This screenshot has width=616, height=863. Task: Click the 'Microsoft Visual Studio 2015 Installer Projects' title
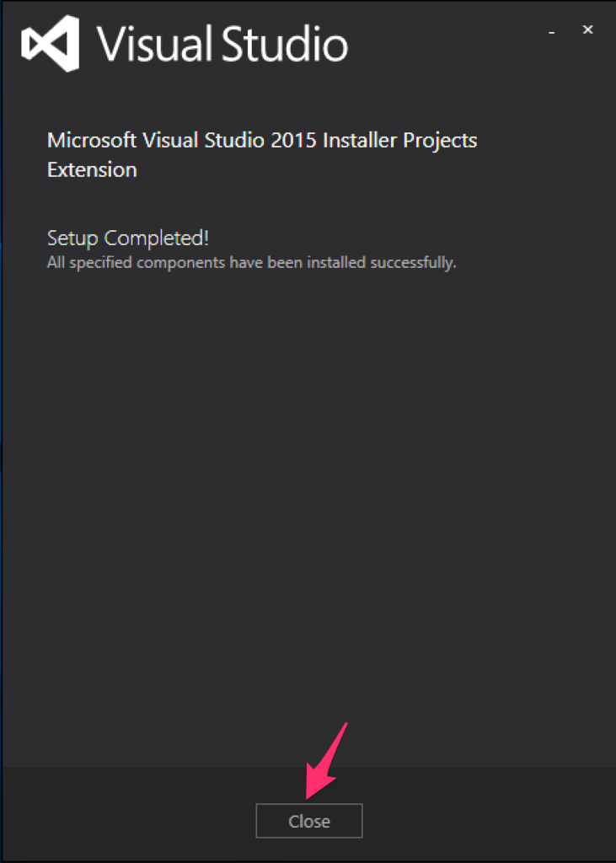pos(262,141)
